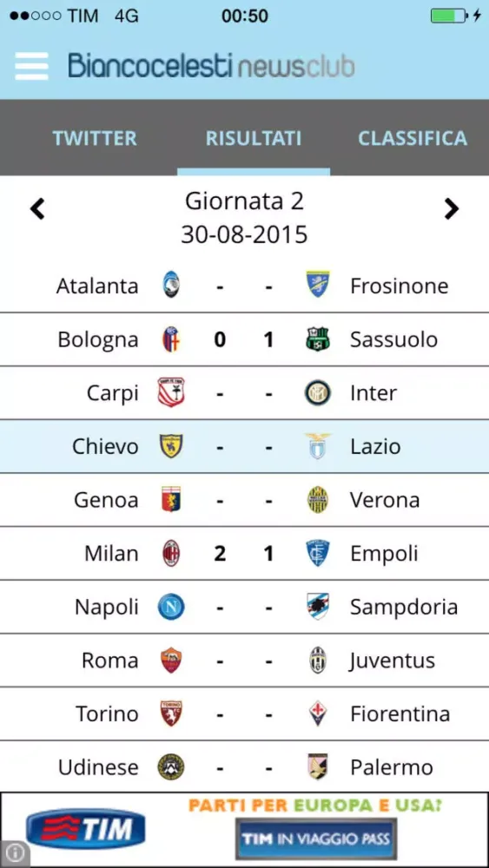This screenshot has width=489, height=868.
Task: Go to next matchday with right arrow
Action: (452, 209)
